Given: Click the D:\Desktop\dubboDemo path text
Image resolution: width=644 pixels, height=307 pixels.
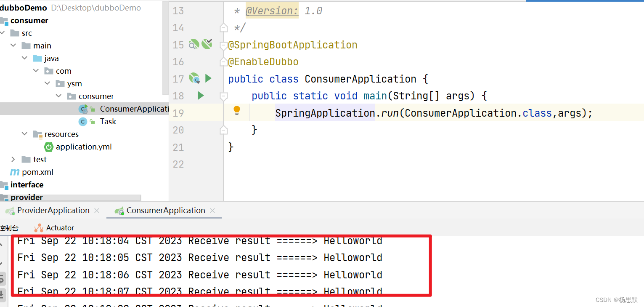Looking at the screenshot, I should 96,8.
